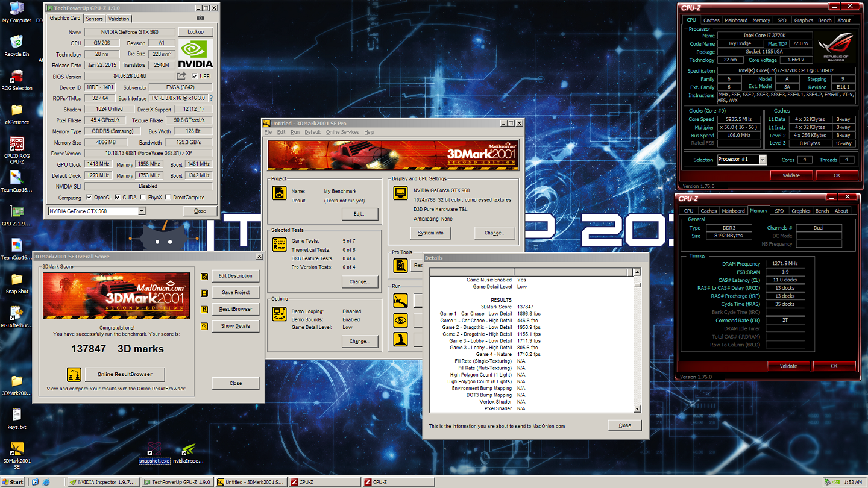Open the Help menu in 3DMark2001
868x488 pixels.
(369, 132)
